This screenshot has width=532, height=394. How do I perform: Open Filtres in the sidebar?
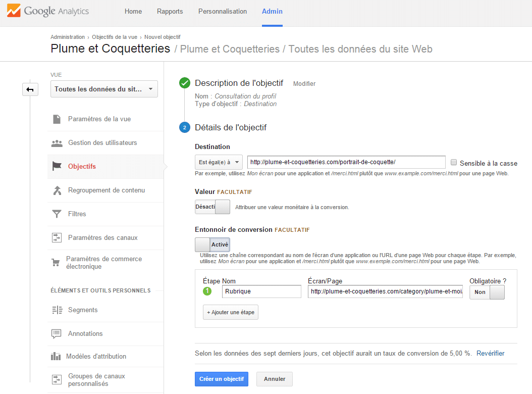[x=105, y=214]
